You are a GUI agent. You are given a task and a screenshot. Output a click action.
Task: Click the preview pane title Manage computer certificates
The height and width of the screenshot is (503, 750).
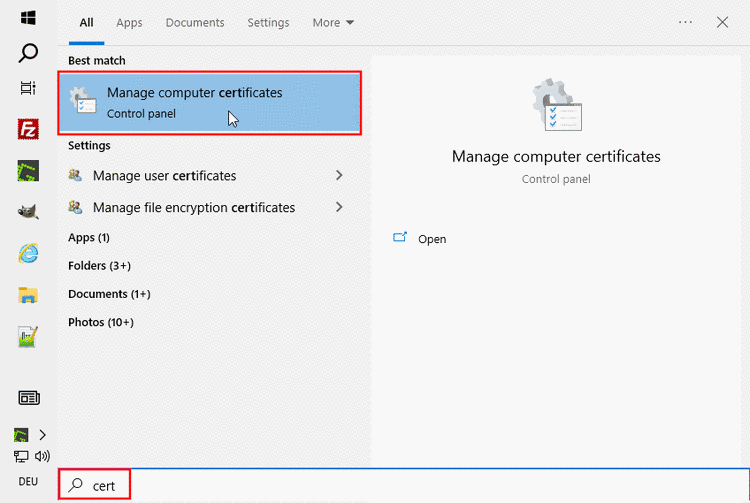click(556, 156)
